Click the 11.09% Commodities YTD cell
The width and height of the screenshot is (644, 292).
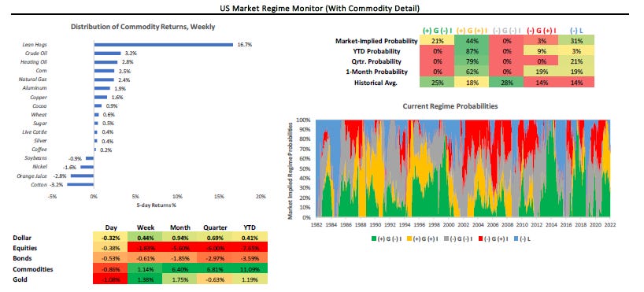click(250, 269)
